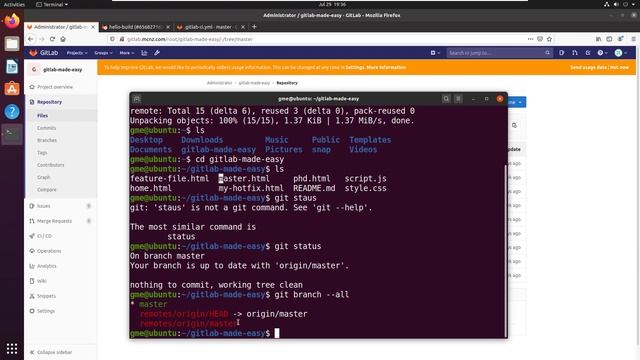
Task: Go to Firefox home page
Action: click(x=63, y=39)
